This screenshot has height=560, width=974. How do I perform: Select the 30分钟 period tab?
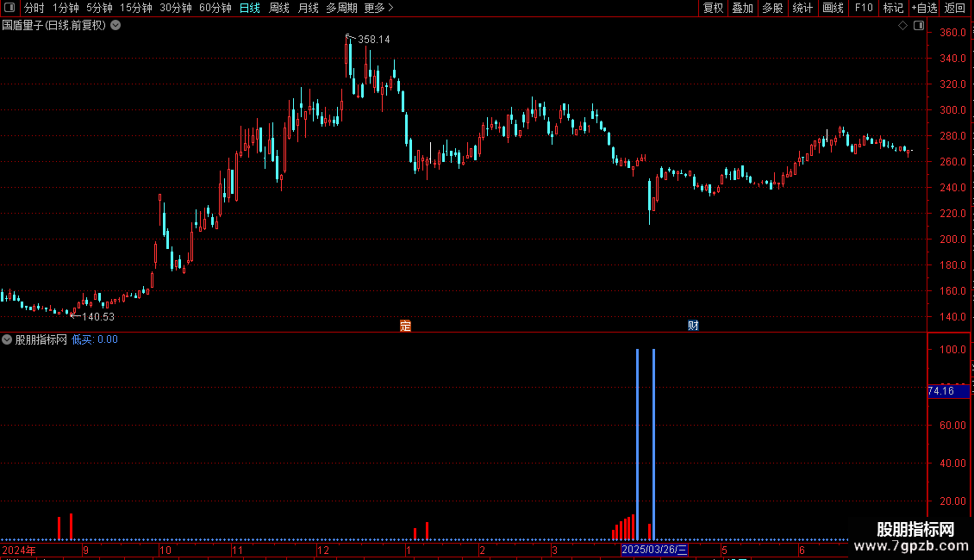(x=175, y=8)
